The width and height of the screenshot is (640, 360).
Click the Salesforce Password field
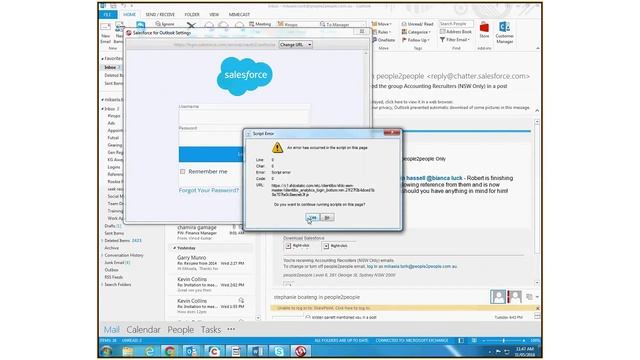[x=210, y=138]
